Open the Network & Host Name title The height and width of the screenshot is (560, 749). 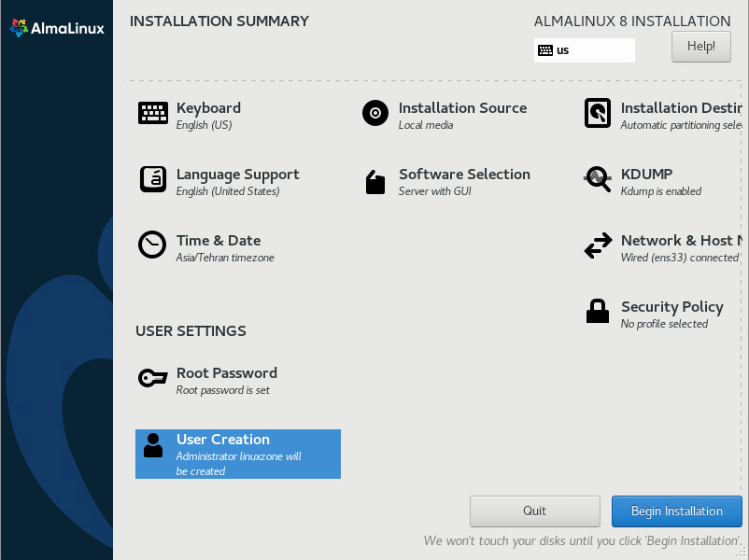[682, 240]
